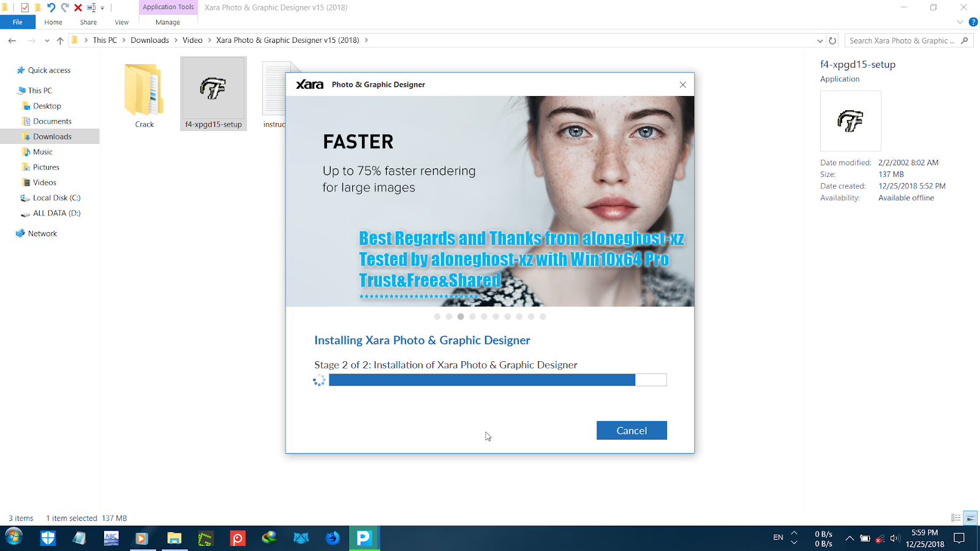Select the f4-xpgd15-setup application file
Screen dimensions: 980x551
coord(214,94)
